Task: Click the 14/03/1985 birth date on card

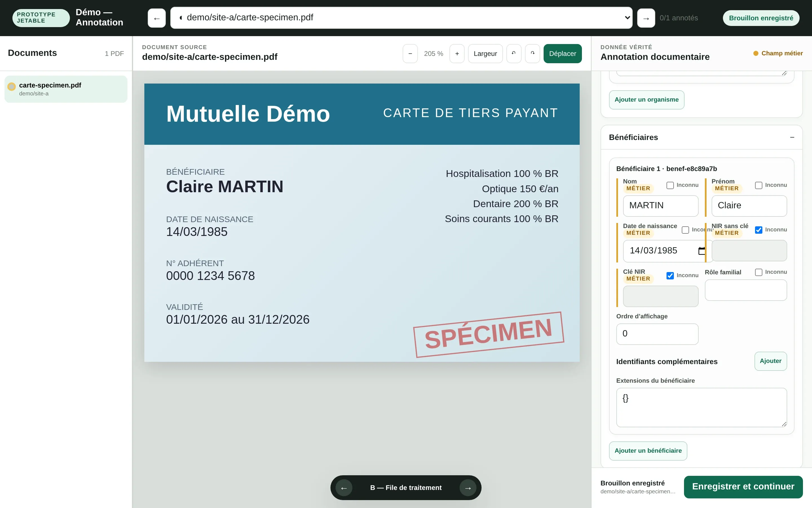Action: [x=197, y=232]
